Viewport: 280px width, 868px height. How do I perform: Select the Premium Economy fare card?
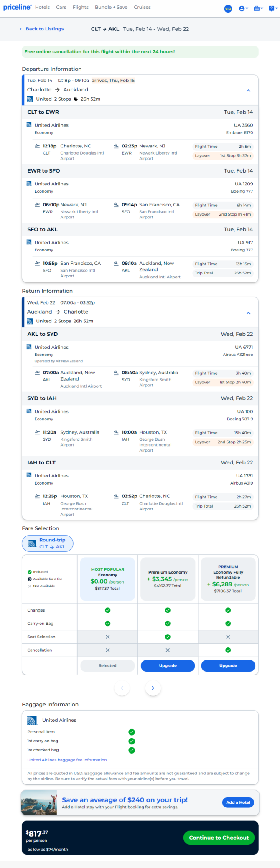pyautogui.click(x=168, y=579)
